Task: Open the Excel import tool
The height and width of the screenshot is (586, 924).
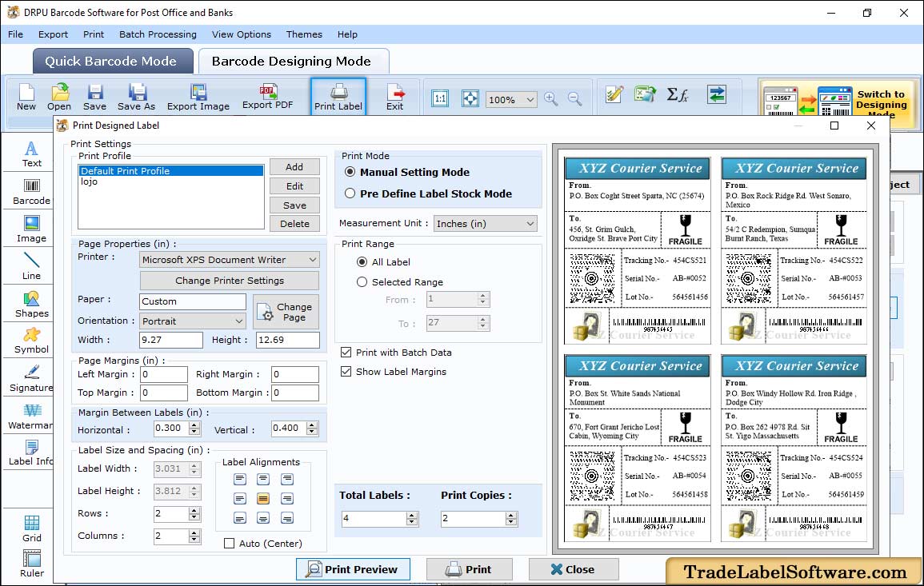Action: click(646, 94)
